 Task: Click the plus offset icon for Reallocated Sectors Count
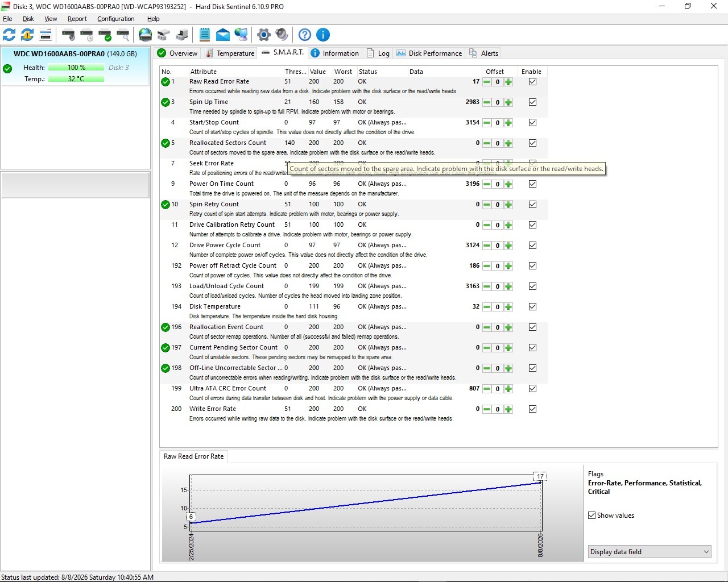tap(508, 143)
